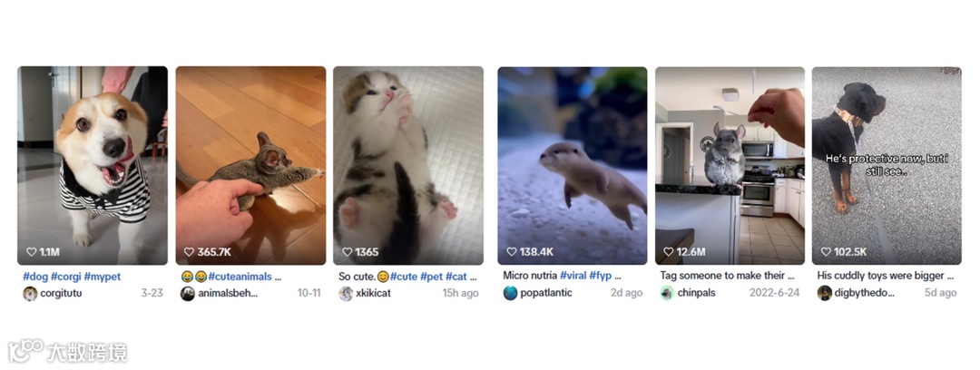Click the heart icon showing 138.4K likes
The width and height of the screenshot is (980, 370).
pyautogui.click(x=511, y=252)
